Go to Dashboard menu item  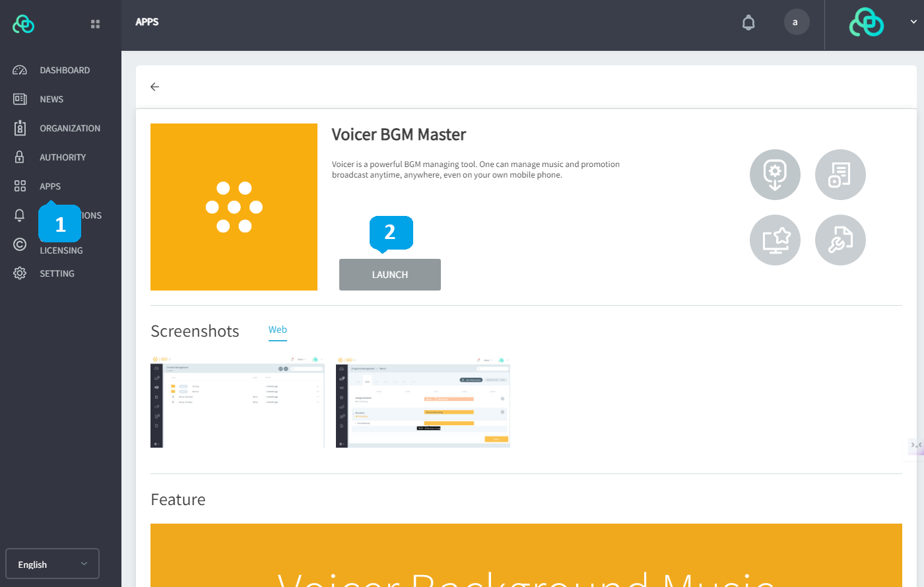[x=65, y=70]
